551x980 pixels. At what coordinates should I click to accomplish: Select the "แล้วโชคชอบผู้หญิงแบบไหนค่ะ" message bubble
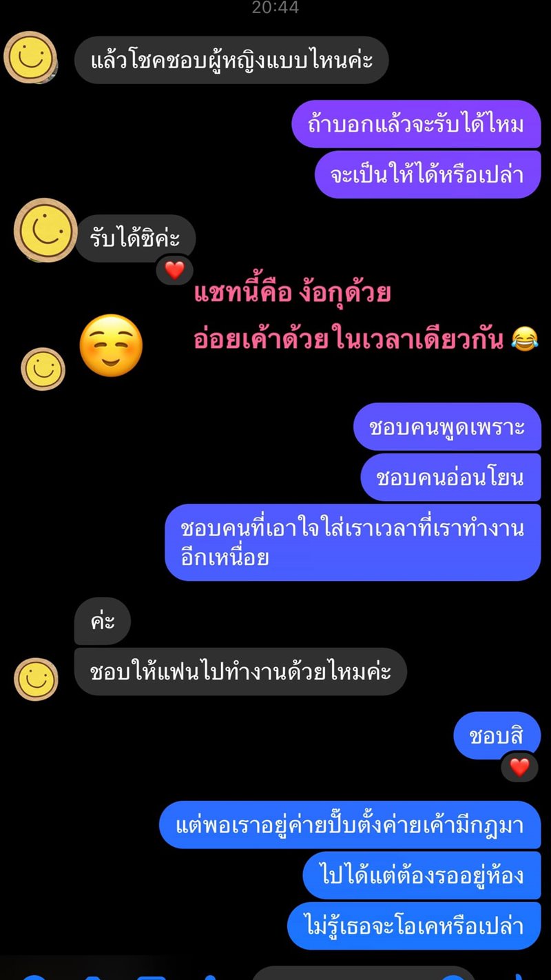click(231, 60)
